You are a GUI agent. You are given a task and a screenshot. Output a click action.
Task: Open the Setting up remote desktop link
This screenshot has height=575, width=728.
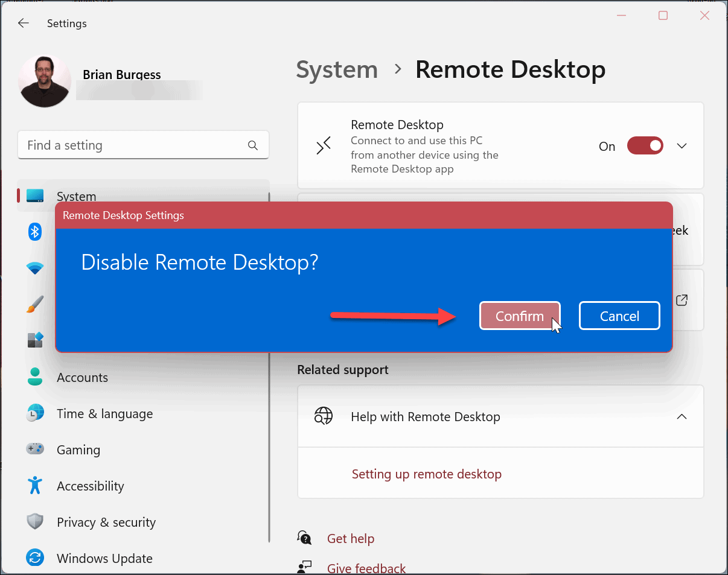427,474
